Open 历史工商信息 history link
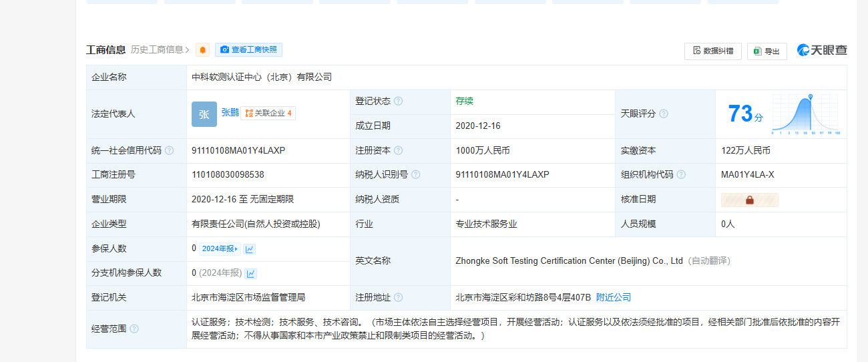868x362 pixels. (x=160, y=50)
